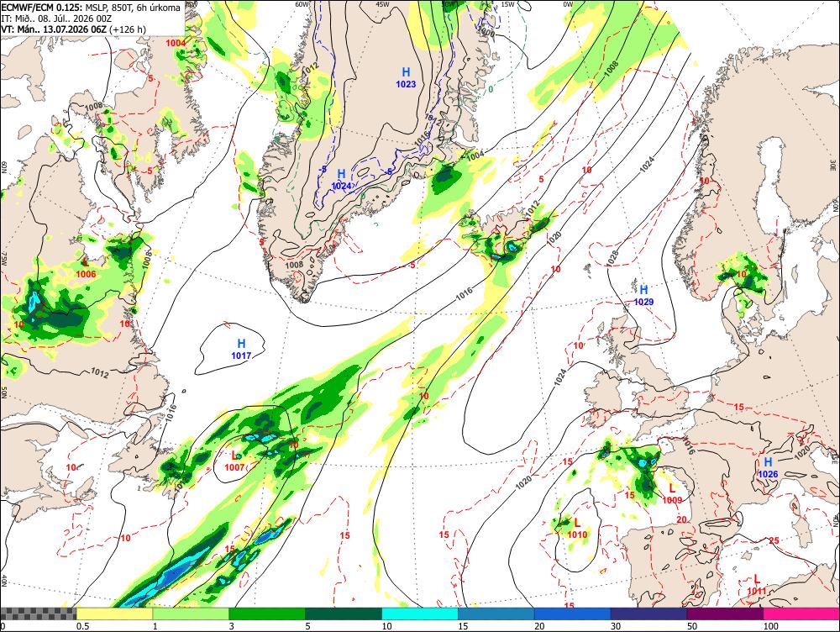Screen dimensions: 840x632
Task: Pick the dark green 5–10 mm legend swatch
Action: point(344,614)
